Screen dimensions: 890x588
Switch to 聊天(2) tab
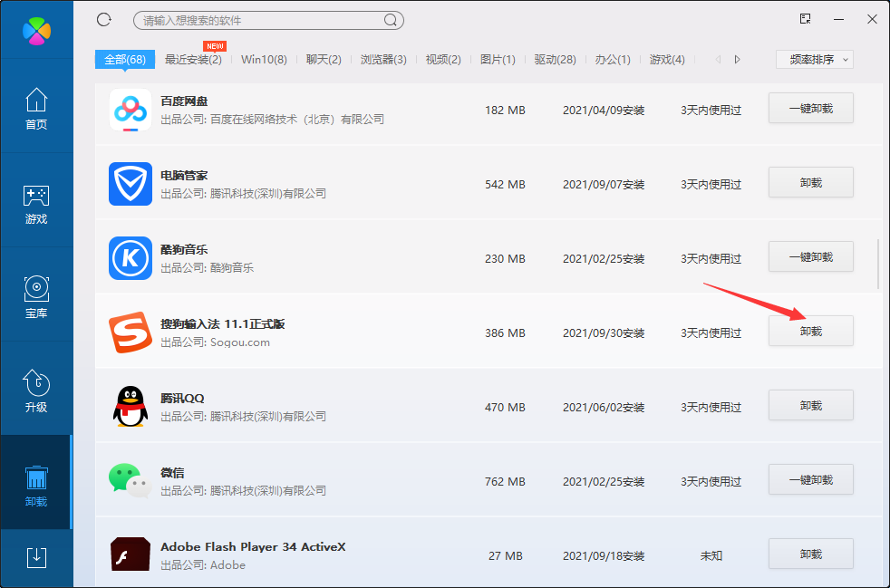click(x=324, y=60)
